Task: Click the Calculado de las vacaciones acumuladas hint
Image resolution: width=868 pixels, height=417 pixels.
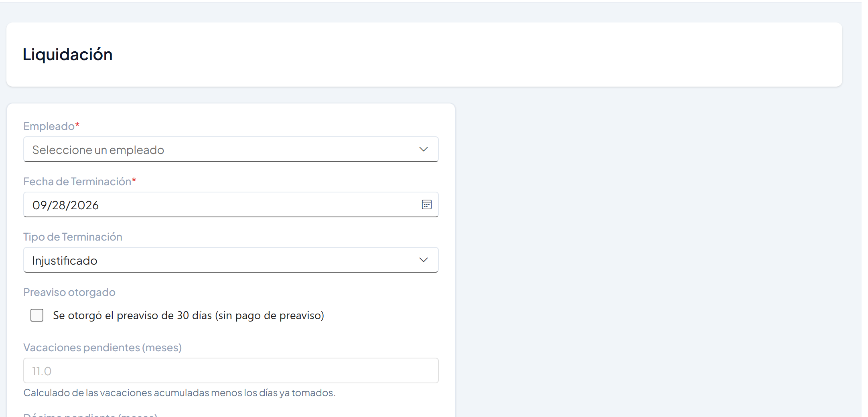Action: pyautogui.click(x=179, y=393)
